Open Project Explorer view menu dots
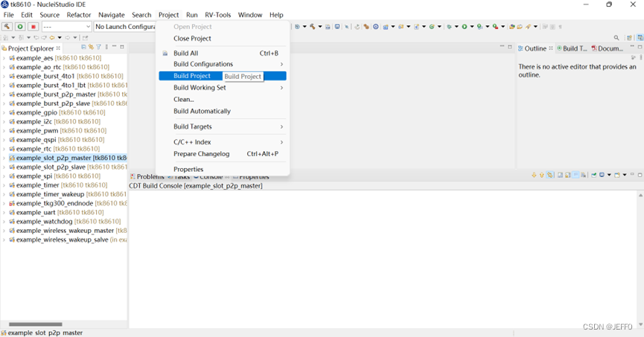The width and height of the screenshot is (644, 337). click(106, 47)
